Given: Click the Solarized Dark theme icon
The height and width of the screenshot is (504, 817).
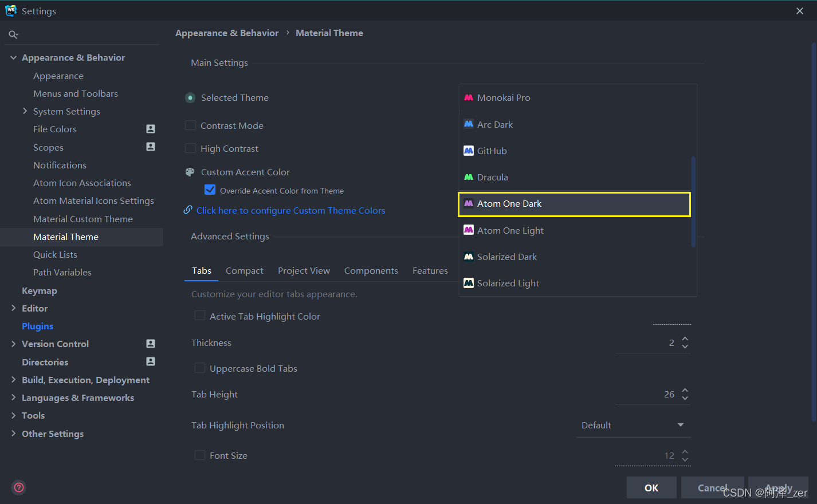Looking at the screenshot, I should (x=469, y=257).
